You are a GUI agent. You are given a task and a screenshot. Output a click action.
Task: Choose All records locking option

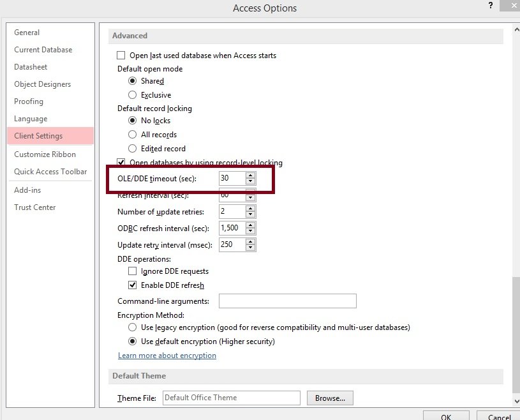tap(133, 135)
